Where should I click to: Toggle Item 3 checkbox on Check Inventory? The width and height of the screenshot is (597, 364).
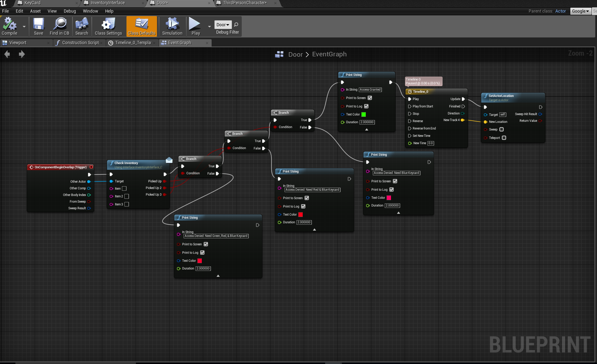point(126,204)
